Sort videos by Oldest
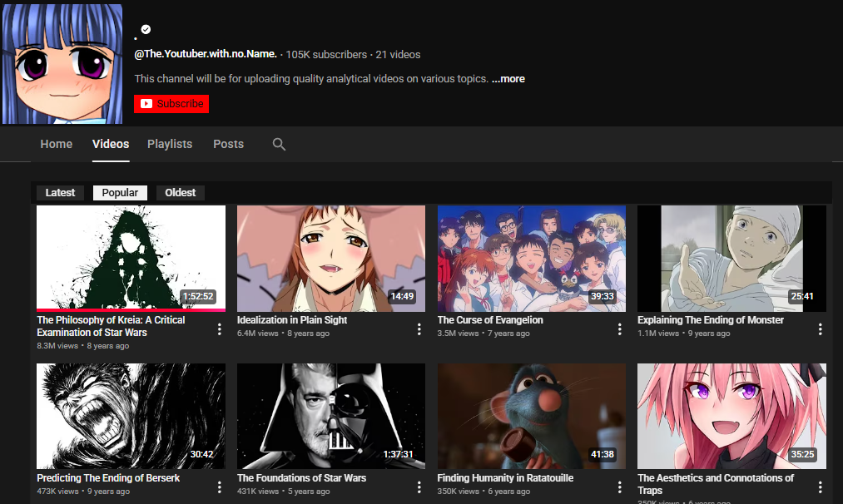This screenshot has width=843, height=504. (x=180, y=193)
